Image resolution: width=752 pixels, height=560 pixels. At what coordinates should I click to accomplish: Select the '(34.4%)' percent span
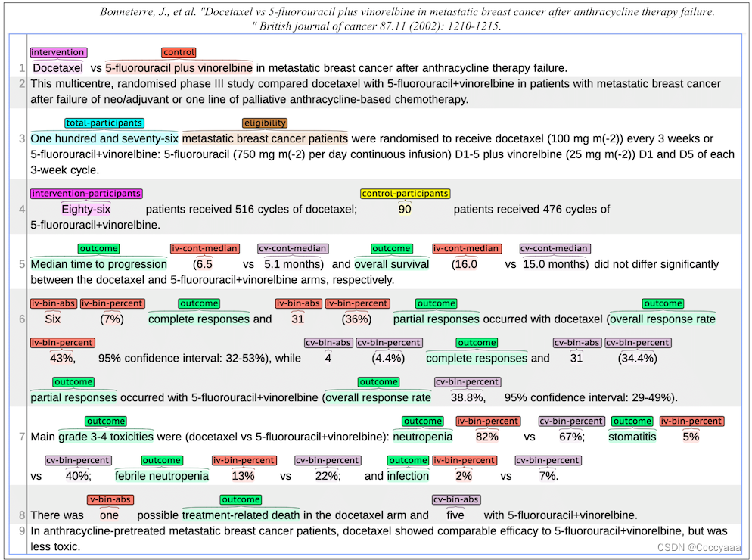coord(638,359)
